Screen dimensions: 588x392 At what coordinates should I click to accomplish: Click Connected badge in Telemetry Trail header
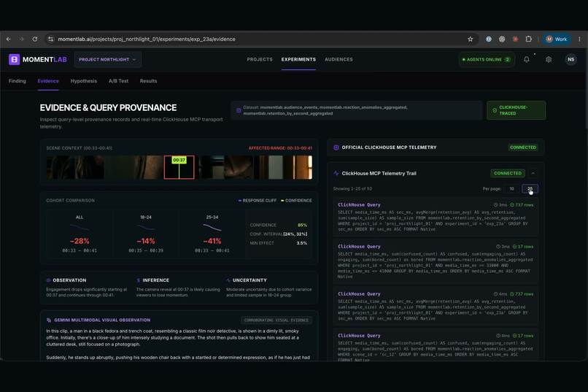[x=508, y=173]
